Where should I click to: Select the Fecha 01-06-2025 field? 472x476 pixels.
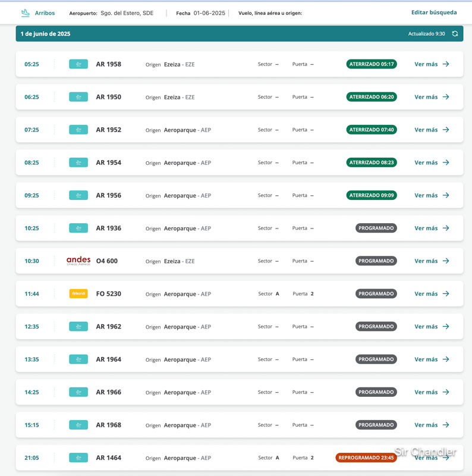209,13
